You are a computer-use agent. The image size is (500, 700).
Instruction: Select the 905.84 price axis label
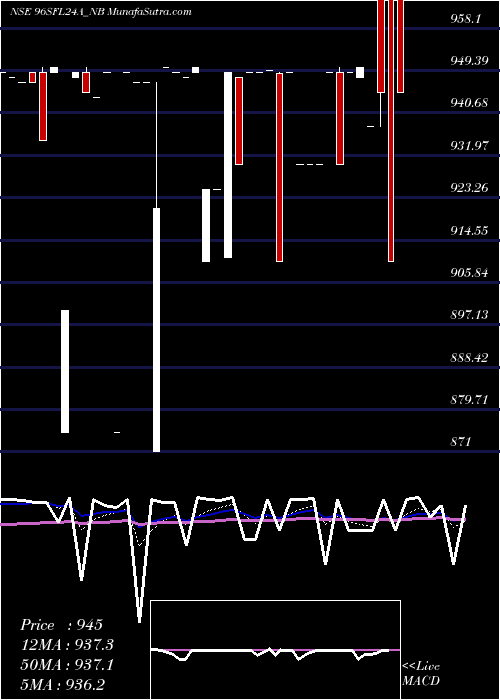tap(469, 273)
